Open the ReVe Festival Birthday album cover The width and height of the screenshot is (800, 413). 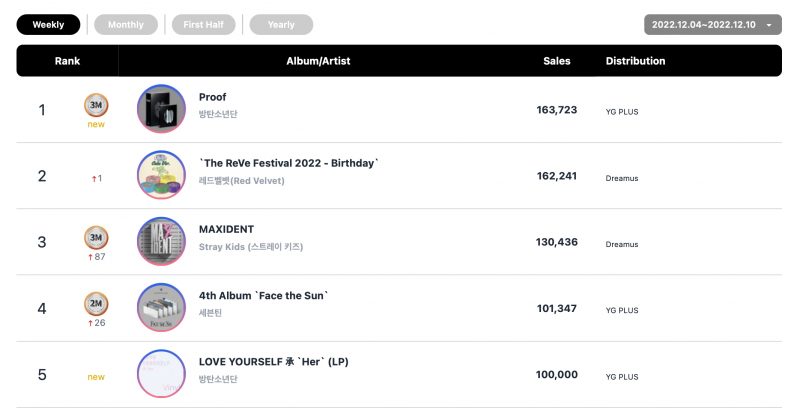coord(161,176)
